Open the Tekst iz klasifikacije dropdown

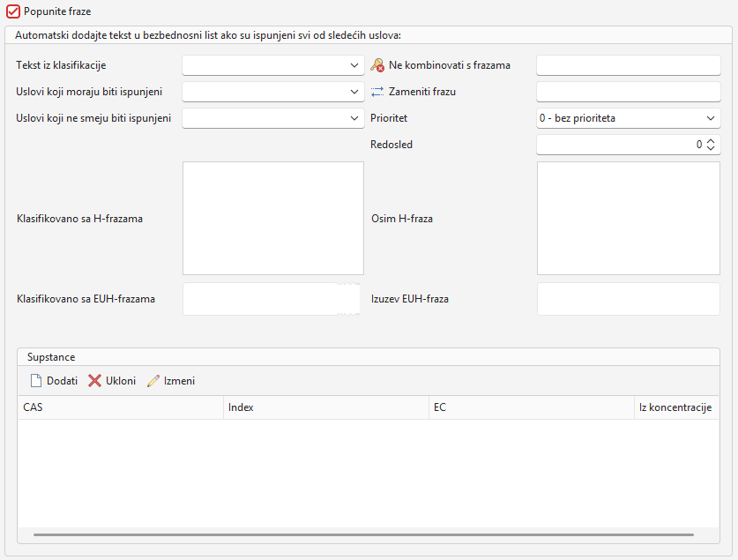[273, 65]
